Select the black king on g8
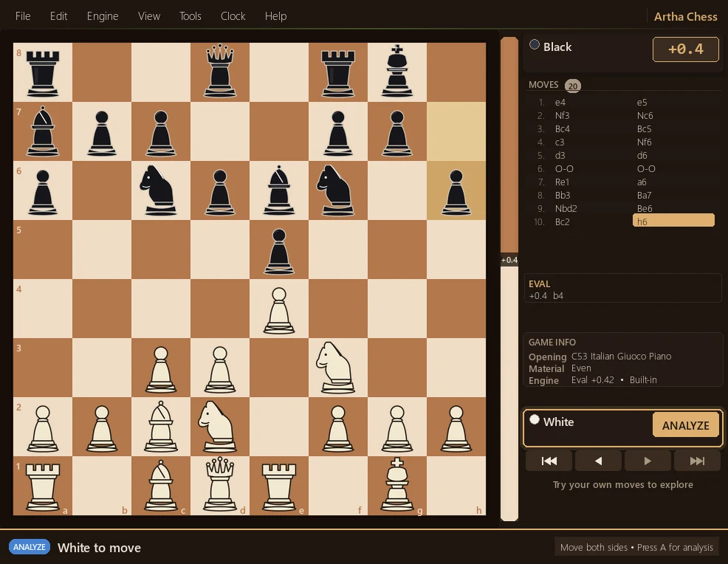The image size is (728, 564). 397,72
